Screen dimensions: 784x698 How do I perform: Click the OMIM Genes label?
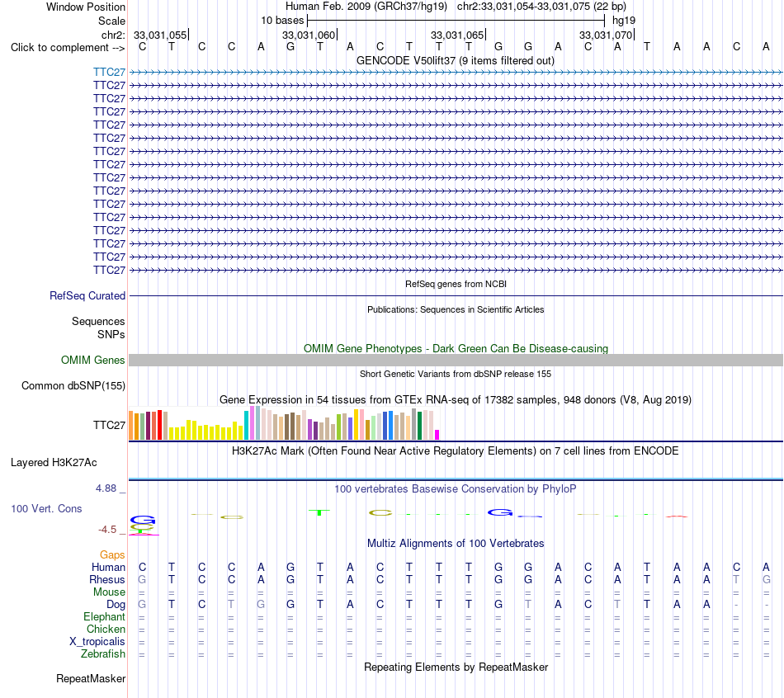click(92, 360)
